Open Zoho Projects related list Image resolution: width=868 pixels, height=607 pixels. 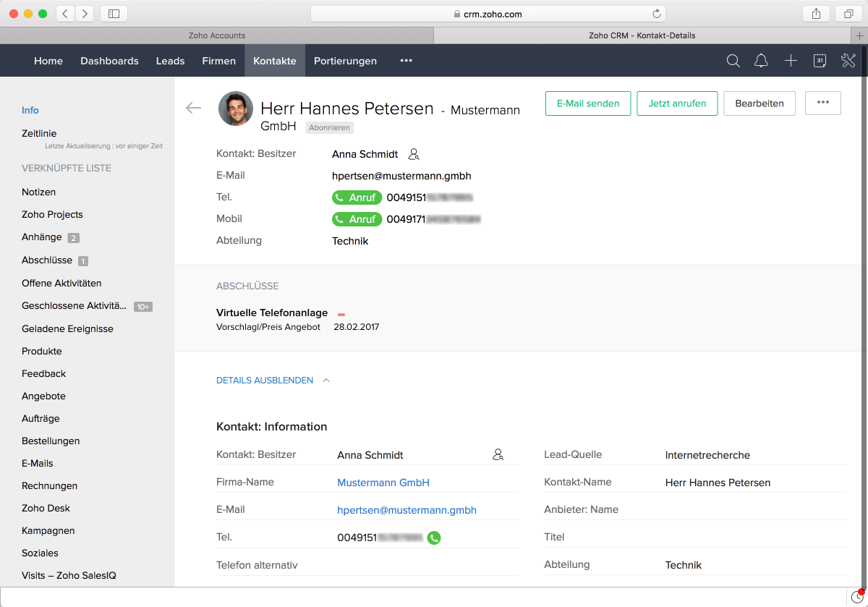click(x=52, y=214)
